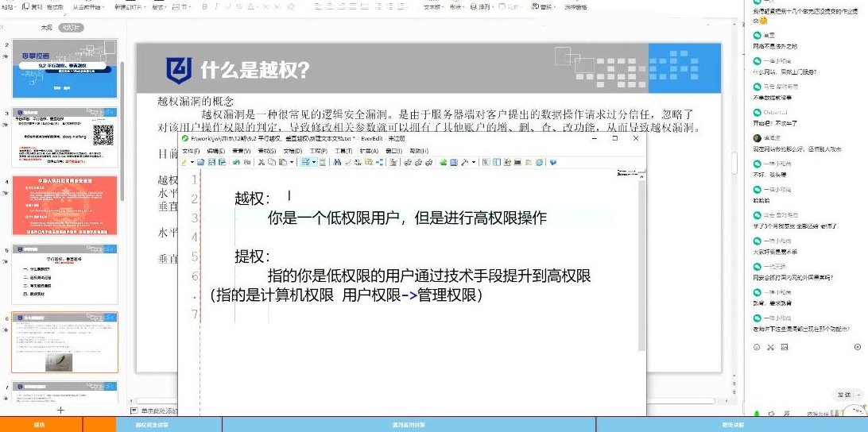Click the hammer tools icon in EverEdit toolbar
The width and height of the screenshot is (868, 432).
(465, 162)
